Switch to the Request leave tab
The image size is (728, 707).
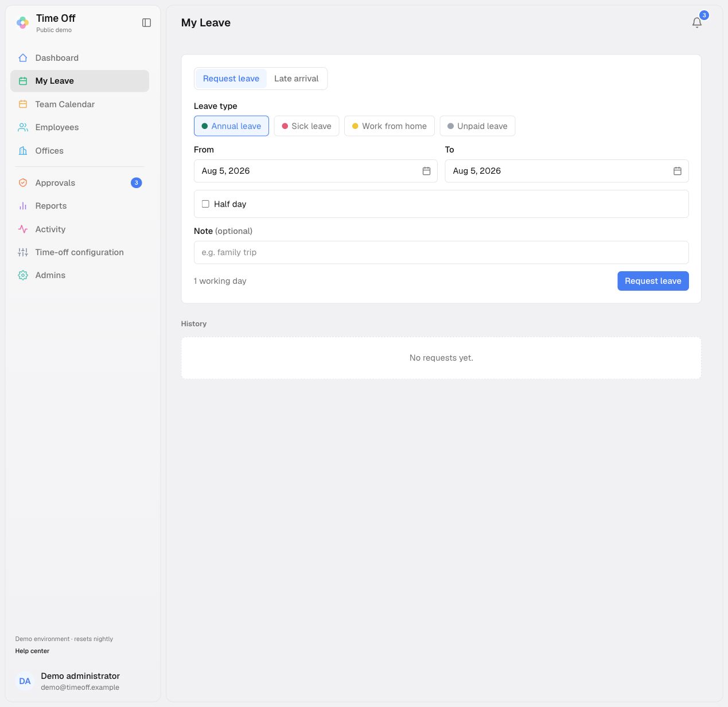click(x=231, y=79)
